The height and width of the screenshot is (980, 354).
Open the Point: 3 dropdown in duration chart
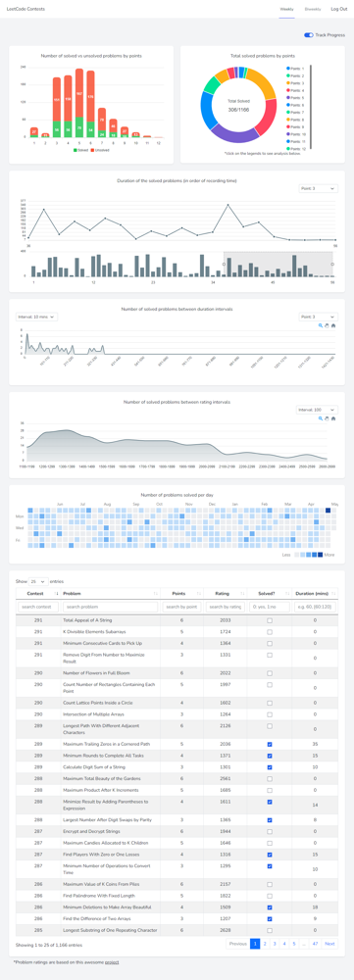pos(319,188)
